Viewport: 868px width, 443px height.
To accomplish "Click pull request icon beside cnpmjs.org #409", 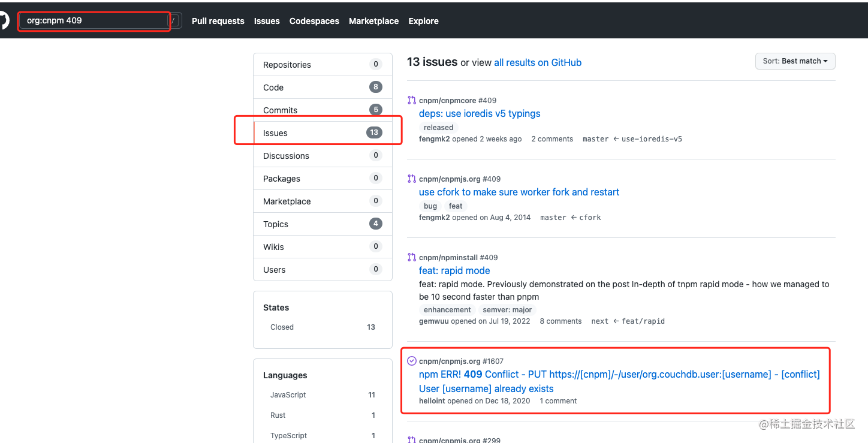I will 412,179.
